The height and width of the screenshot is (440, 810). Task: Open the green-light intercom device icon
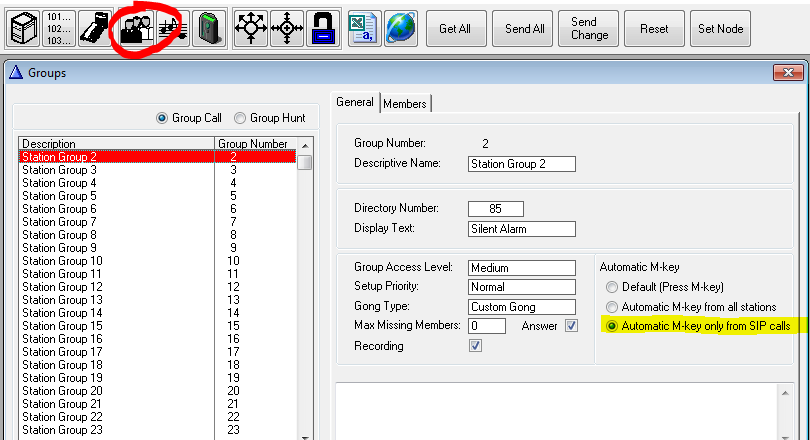tap(209, 28)
